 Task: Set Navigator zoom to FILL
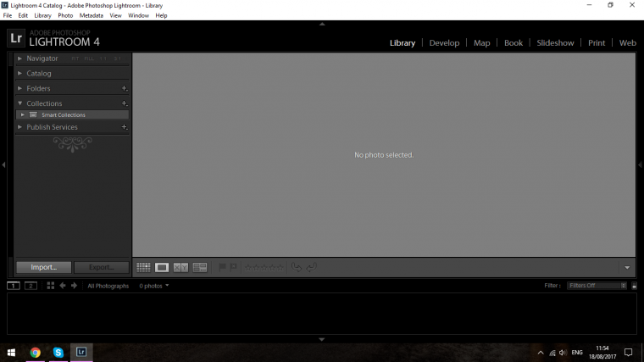[x=89, y=58]
